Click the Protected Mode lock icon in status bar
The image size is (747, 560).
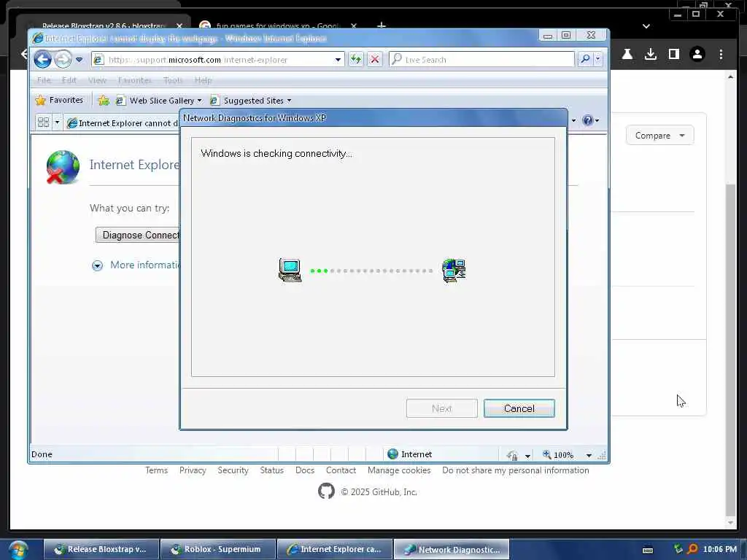tap(512, 455)
